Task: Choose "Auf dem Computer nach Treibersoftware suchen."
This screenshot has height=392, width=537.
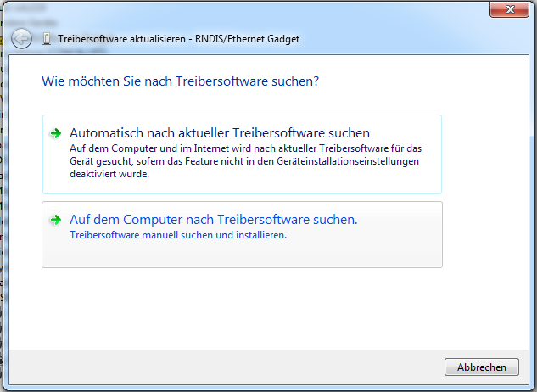Action: (213, 220)
